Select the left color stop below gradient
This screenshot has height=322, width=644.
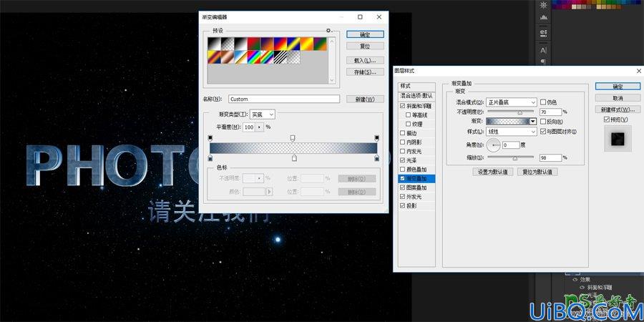click(x=210, y=158)
